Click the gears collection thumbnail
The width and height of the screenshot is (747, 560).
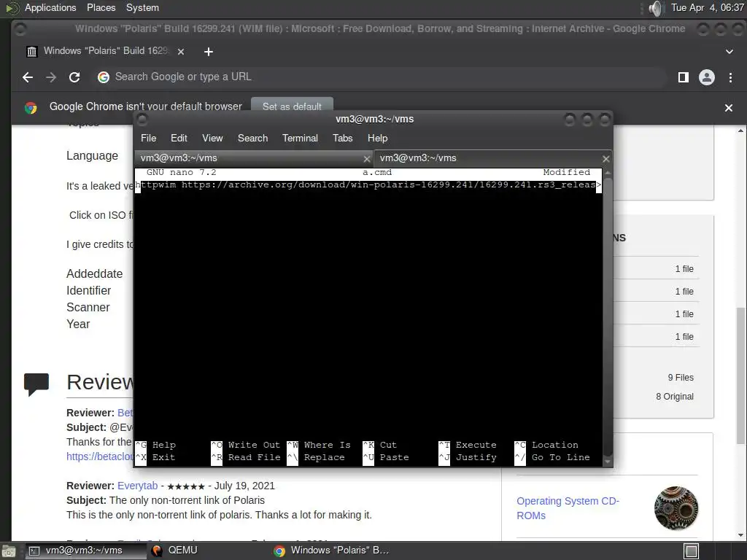[676, 508]
